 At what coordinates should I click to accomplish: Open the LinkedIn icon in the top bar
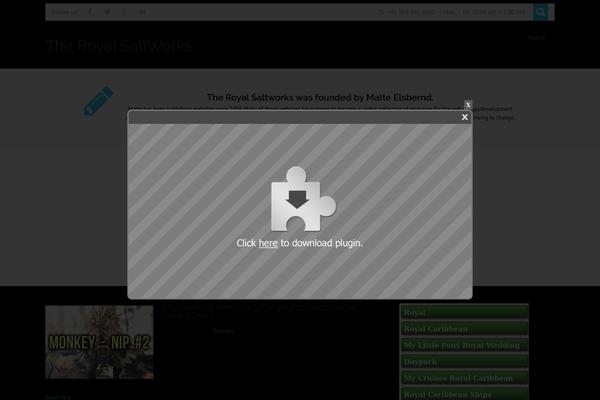pos(142,12)
